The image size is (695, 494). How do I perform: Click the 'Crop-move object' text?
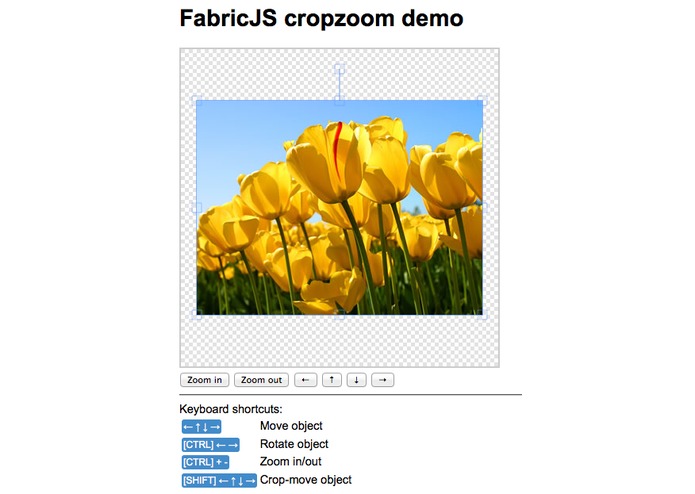306,480
